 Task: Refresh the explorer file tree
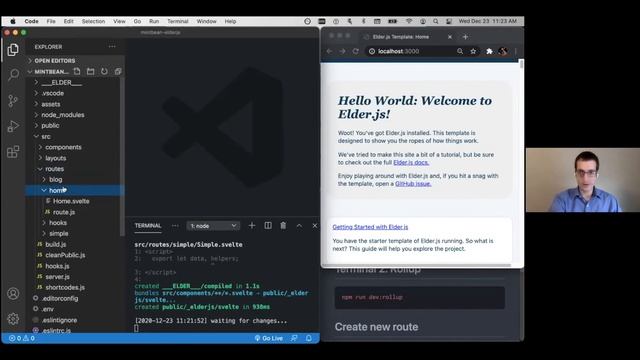pos(104,71)
